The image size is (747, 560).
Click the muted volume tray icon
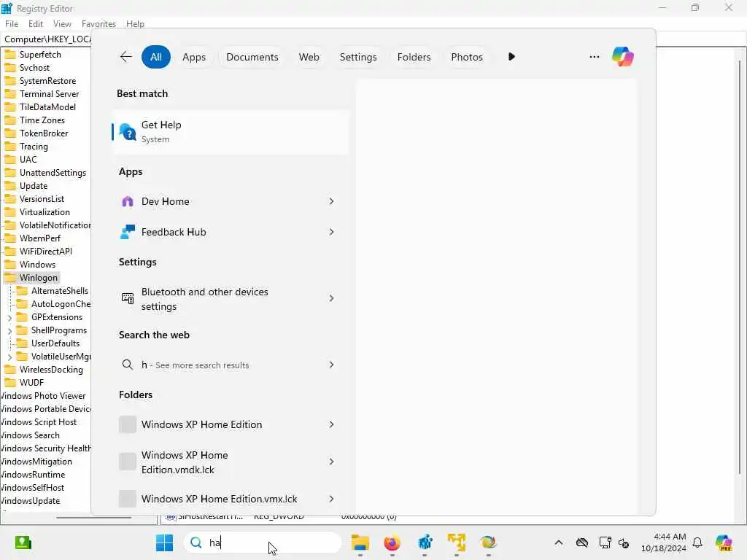[624, 542]
